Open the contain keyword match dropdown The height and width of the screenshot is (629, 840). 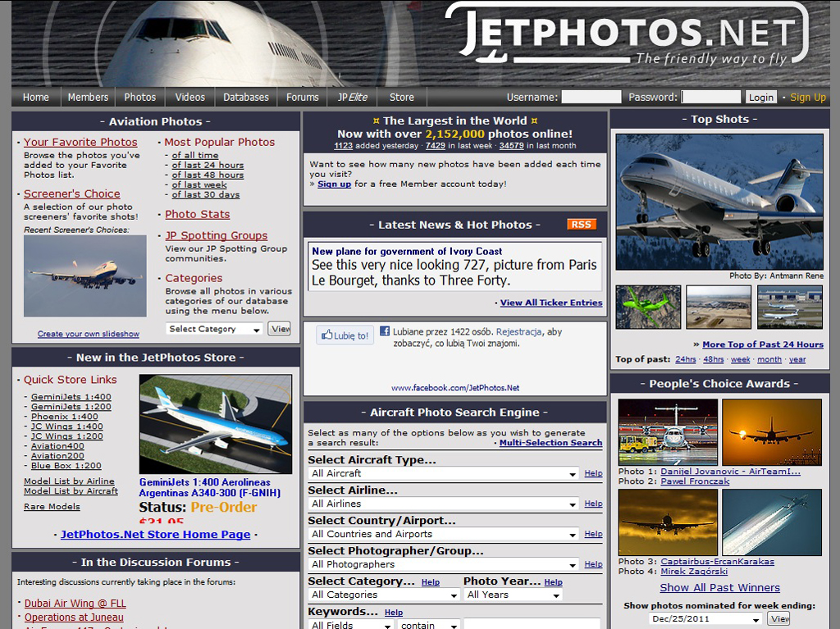pos(428,624)
